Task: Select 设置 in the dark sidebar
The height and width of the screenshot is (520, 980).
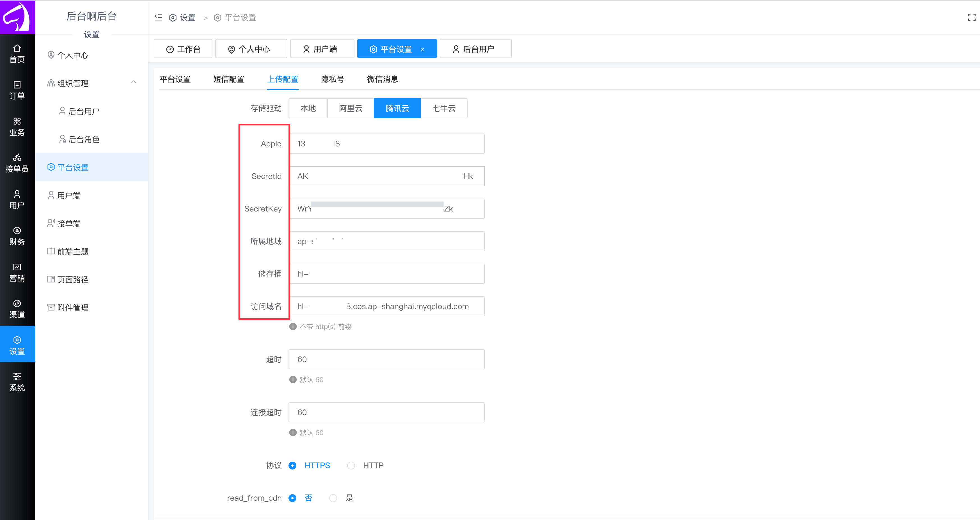Action: (17, 345)
